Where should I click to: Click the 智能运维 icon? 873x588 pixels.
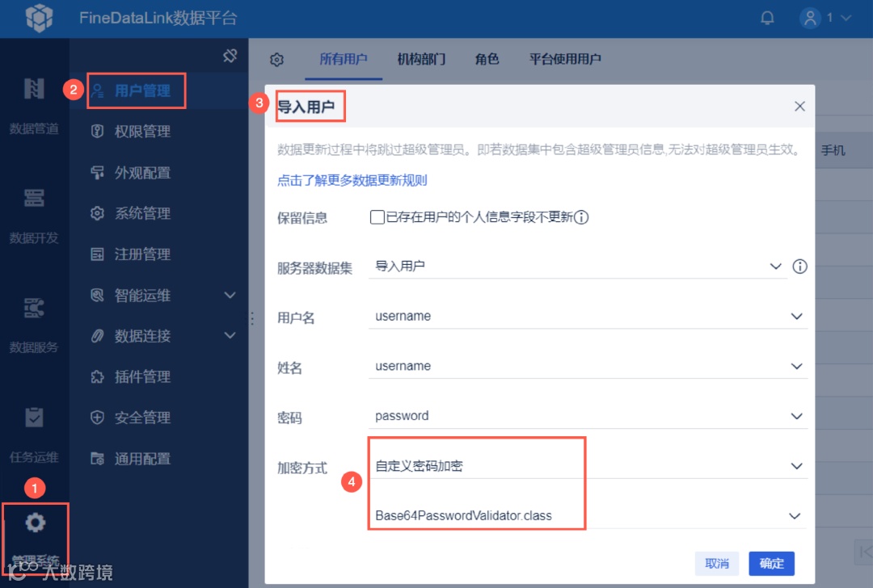[98, 295]
